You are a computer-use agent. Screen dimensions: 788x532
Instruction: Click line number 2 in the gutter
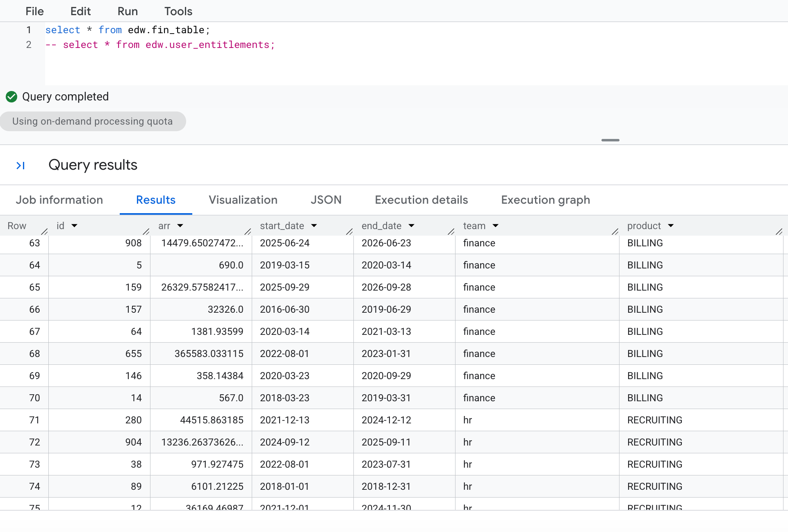pyautogui.click(x=29, y=45)
